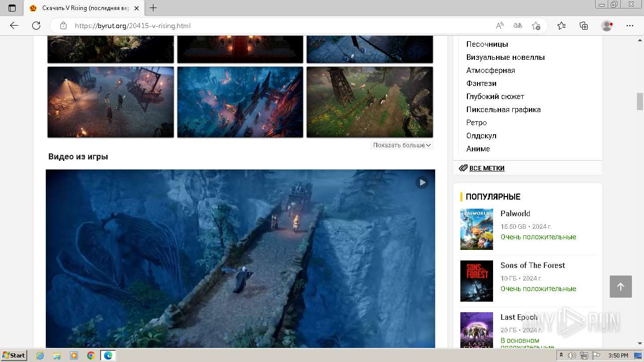The width and height of the screenshot is (644, 362).
Task: Open the Пиксельная графика tag
Action: tap(504, 110)
